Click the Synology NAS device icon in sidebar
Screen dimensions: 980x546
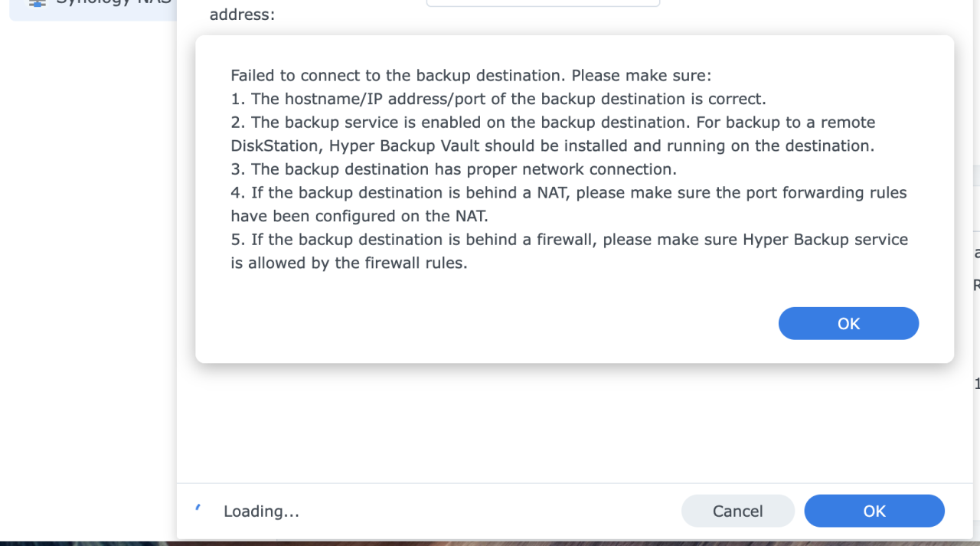37,2
